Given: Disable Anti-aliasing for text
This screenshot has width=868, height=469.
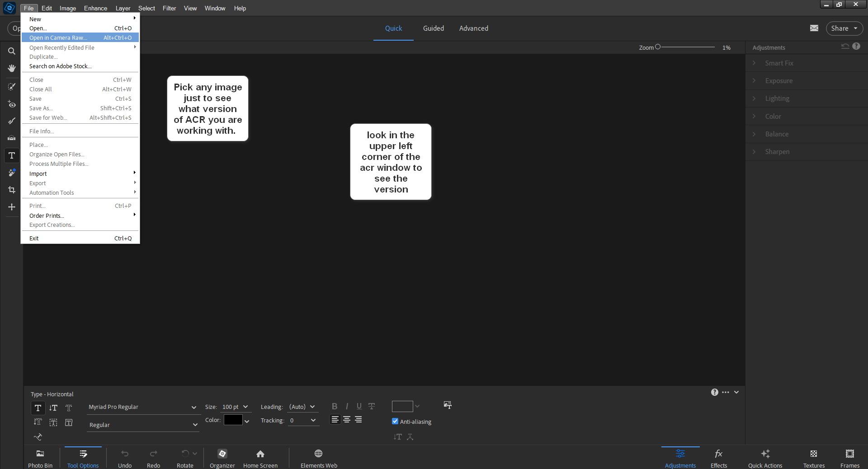Looking at the screenshot, I should click(x=394, y=421).
